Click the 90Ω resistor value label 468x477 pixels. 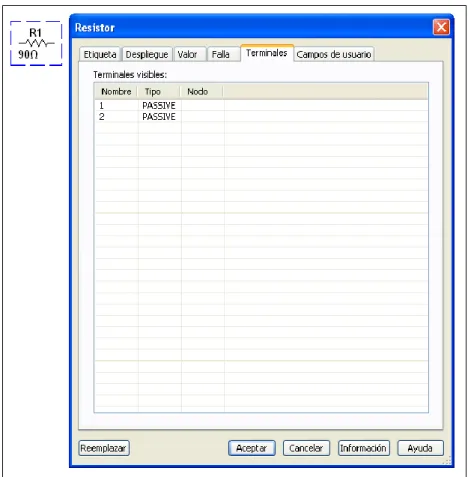[28, 54]
